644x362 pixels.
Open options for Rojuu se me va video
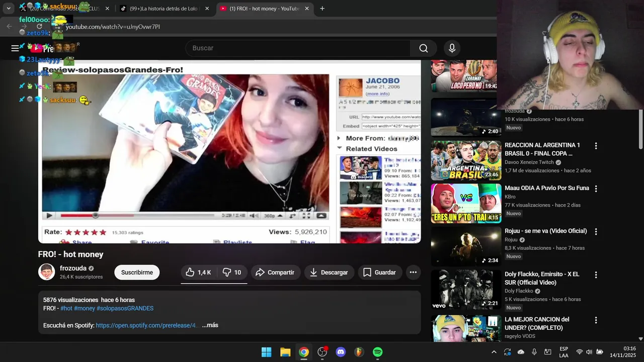click(x=596, y=232)
